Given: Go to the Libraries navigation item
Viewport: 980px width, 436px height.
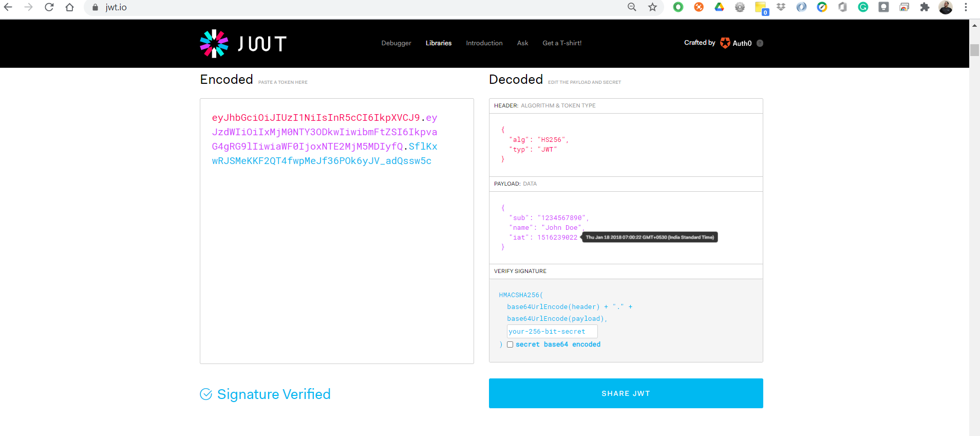Looking at the screenshot, I should 439,43.
